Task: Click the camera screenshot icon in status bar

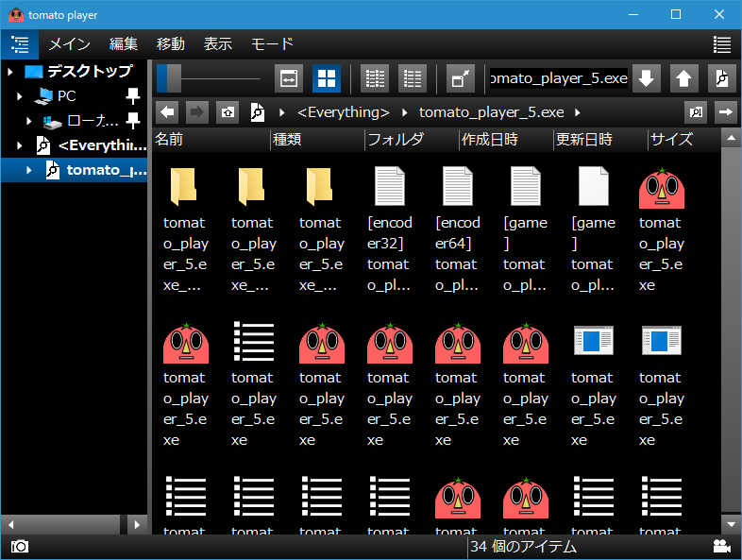Action: pyautogui.click(x=19, y=547)
